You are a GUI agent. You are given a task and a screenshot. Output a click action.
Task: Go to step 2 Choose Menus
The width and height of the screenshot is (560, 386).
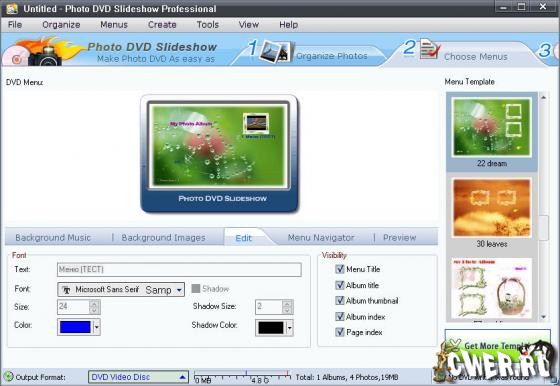pyautogui.click(x=476, y=56)
